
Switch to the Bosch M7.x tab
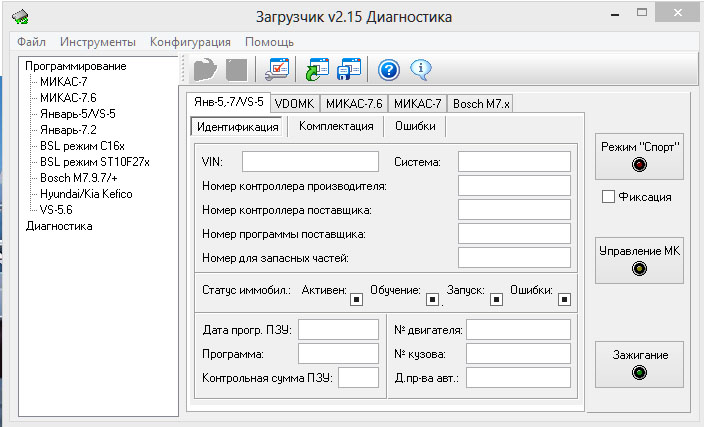[481, 103]
